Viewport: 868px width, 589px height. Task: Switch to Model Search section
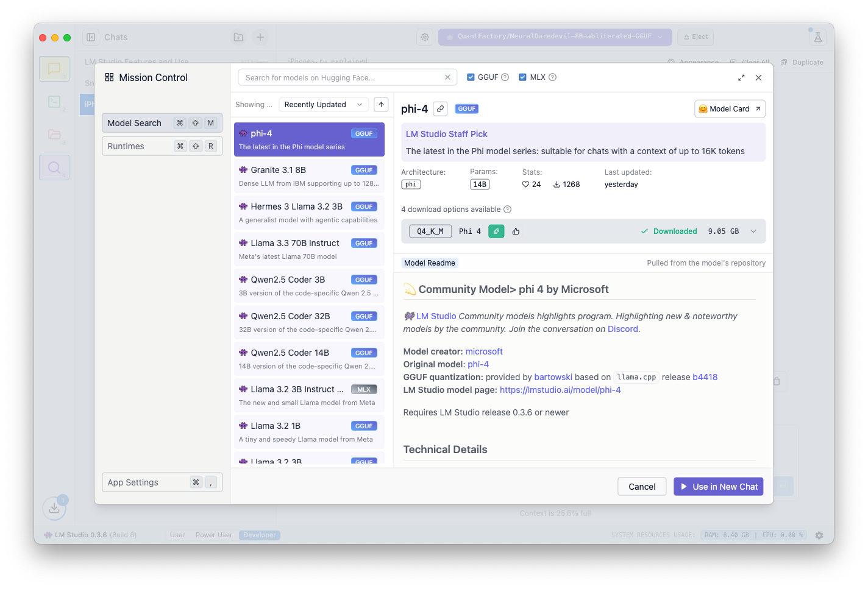(162, 123)
